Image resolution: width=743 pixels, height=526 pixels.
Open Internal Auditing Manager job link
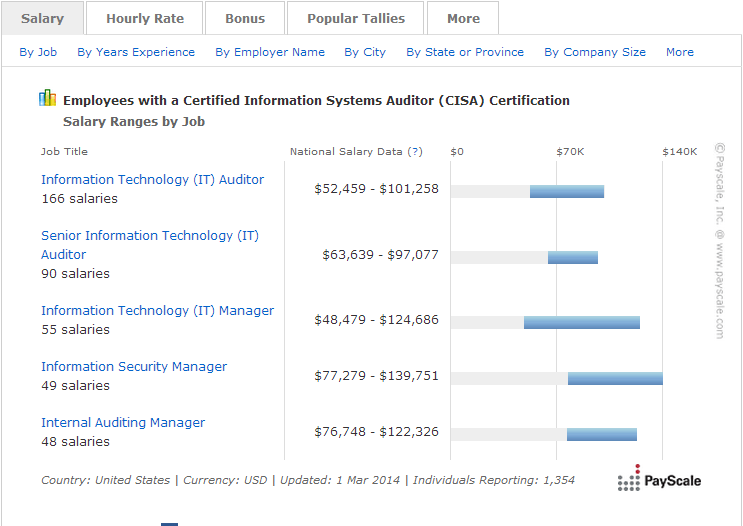coord(123,423)
